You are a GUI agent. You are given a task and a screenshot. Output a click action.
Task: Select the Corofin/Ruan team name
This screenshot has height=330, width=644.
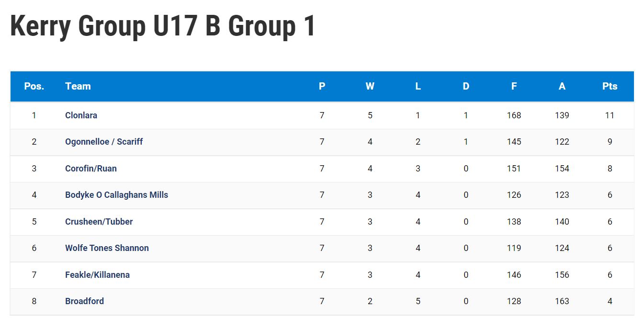[x=91, y=169]
